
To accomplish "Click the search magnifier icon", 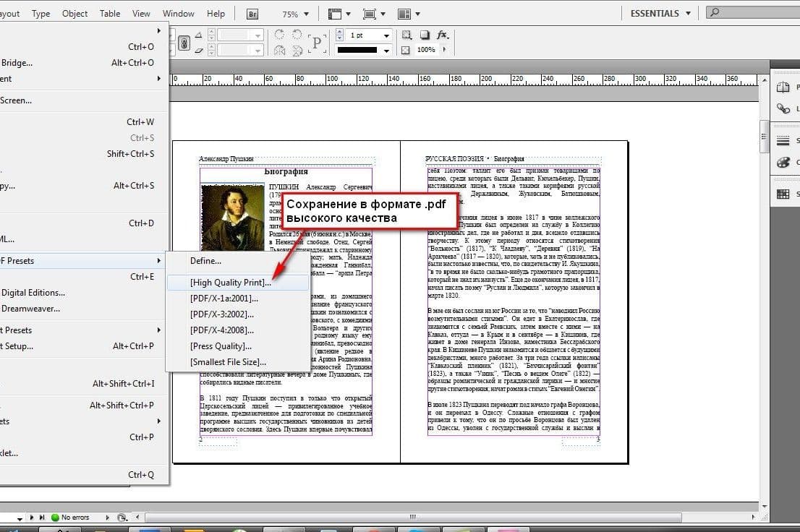I will [715, 12].
